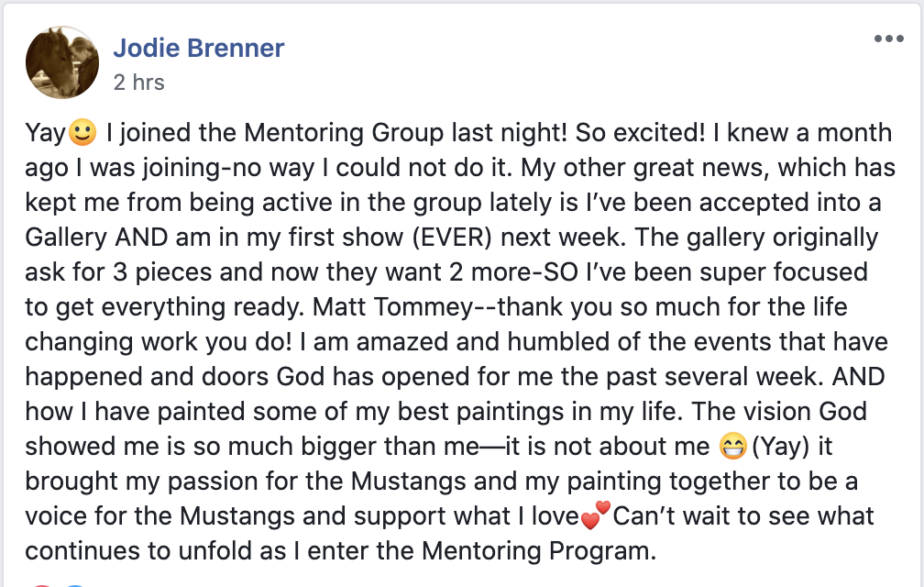
Task: Open the post options three-dot menu
Action: tap(888, 39)
